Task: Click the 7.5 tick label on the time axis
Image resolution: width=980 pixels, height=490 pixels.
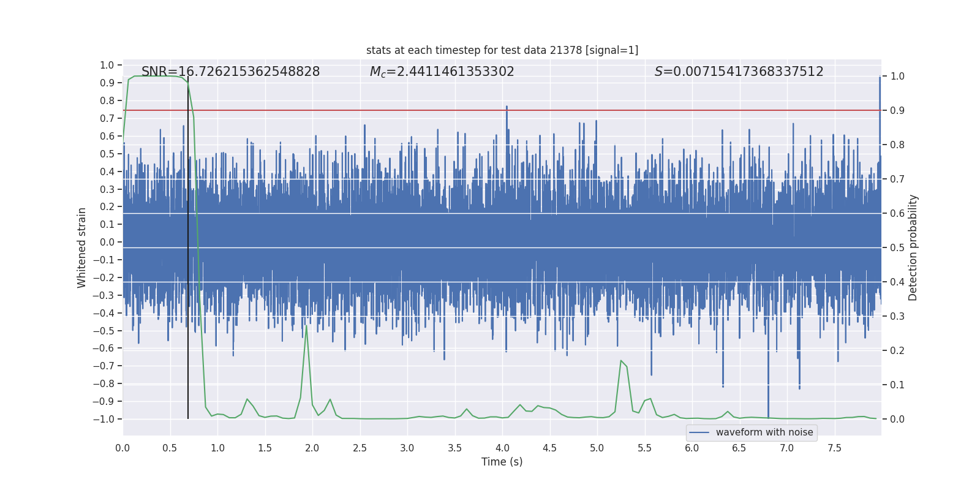Action: (x=834, y=448)
